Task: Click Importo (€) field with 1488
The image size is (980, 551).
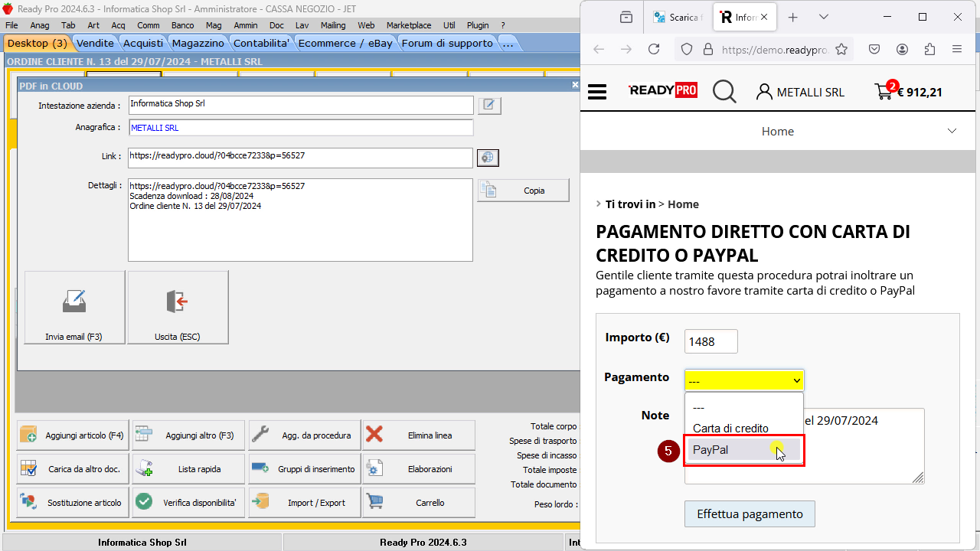Action: (x=711, y=341)
